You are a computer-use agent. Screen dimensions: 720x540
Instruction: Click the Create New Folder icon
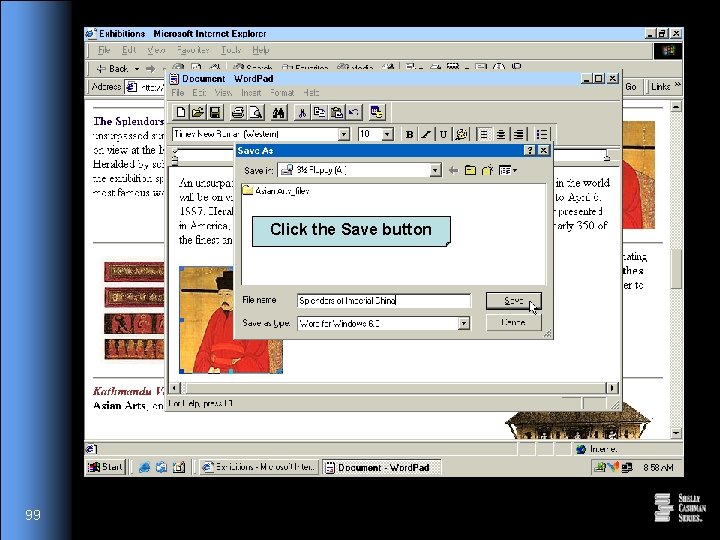click(x=487, y=170)
